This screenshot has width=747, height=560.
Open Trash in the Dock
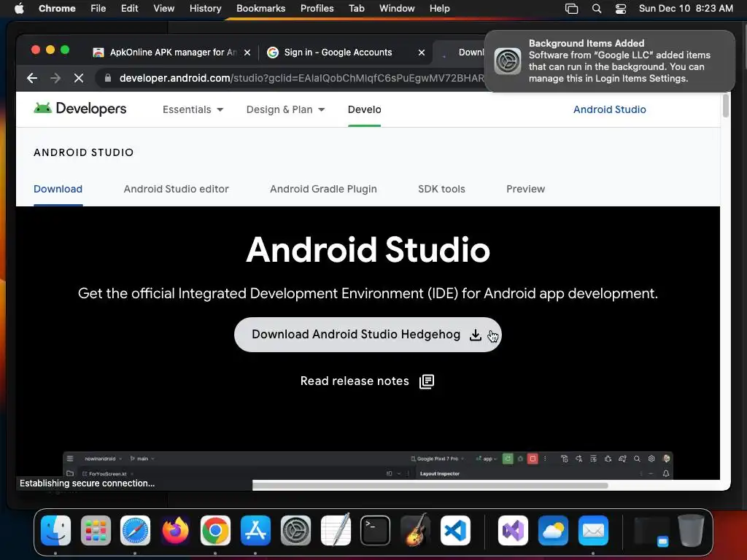tap(692, 531)
